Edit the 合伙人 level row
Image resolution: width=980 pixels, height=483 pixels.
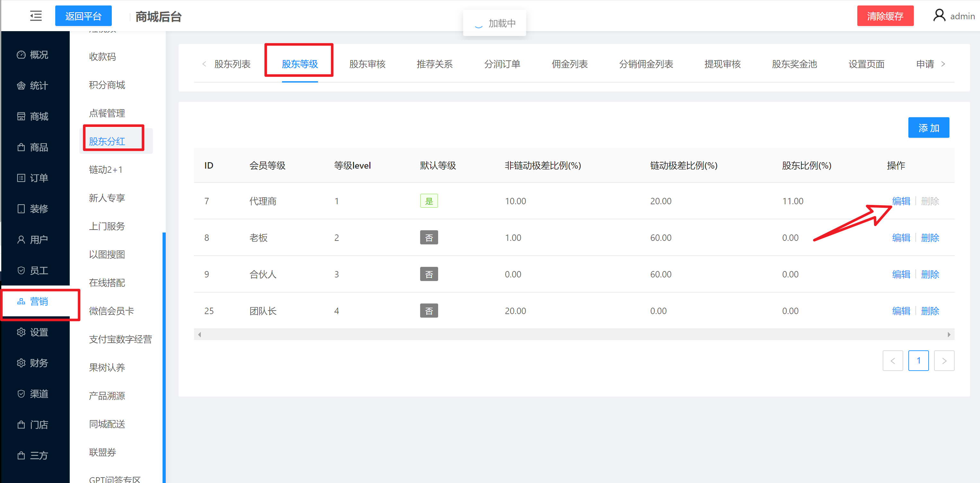(901, 274)
